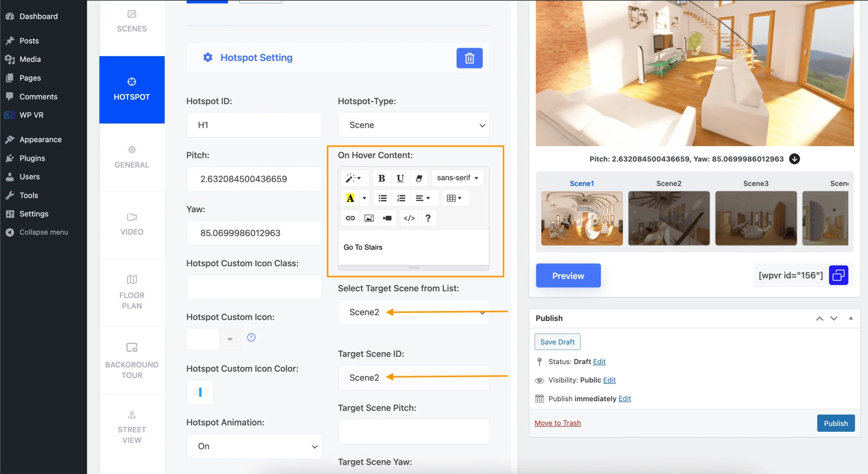Switch to the General settings panel tab
This screenshot has width=868, height=474.
pos(132,157)
